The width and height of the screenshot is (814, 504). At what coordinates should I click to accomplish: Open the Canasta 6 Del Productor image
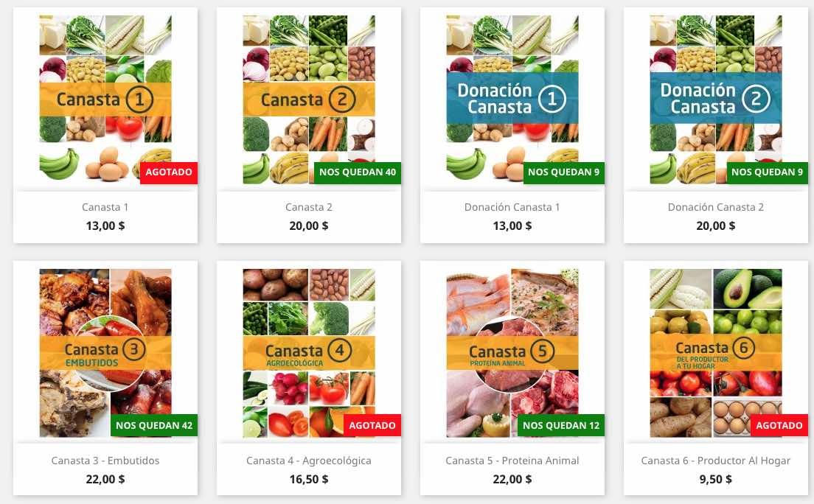pyautogui.click(x=716, y=352)
